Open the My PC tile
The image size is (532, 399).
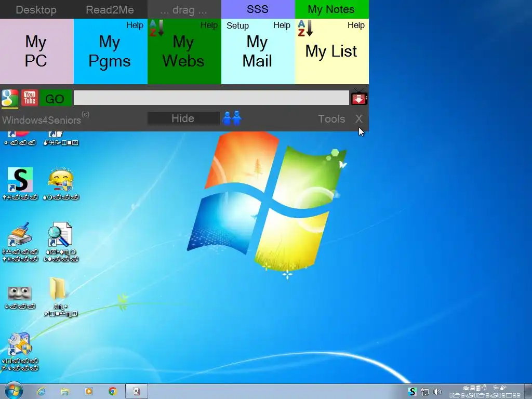pyautogui.click(x=36, y=51)
